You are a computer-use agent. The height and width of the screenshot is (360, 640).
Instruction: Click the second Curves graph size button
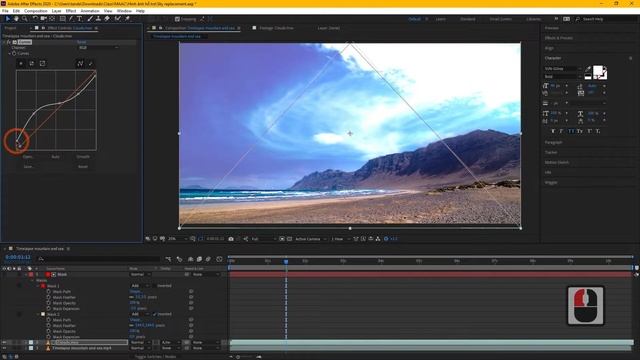(31, 64)
